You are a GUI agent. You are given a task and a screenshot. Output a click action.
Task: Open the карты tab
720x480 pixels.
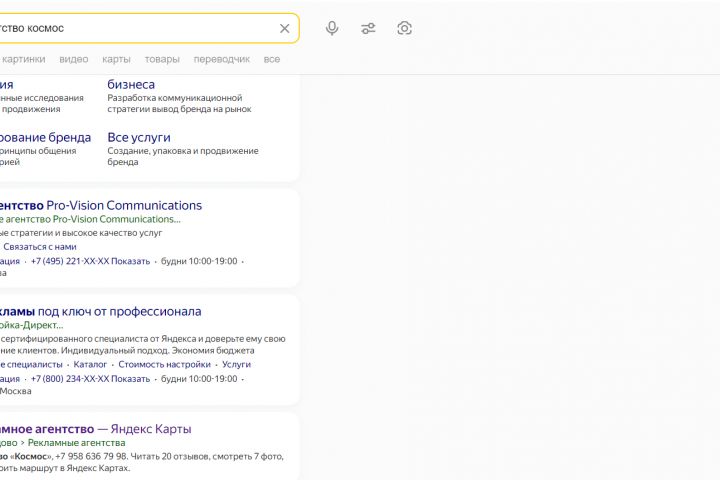[x=116, y=59]
